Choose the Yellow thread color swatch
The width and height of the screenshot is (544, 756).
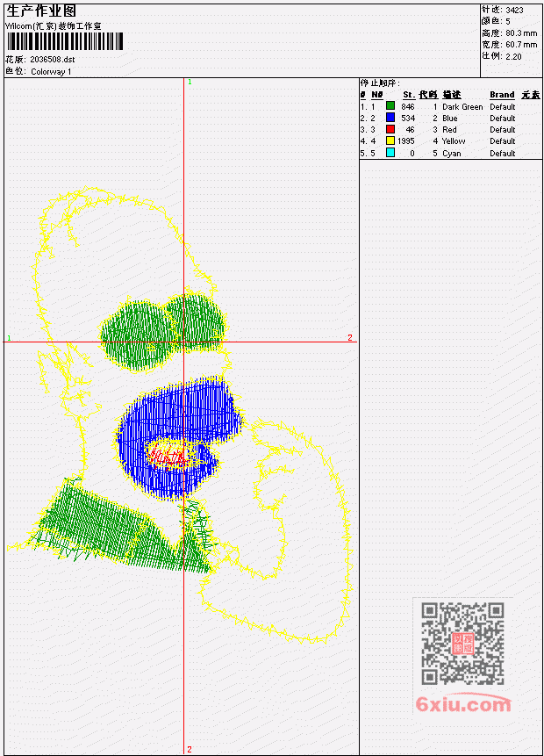pos(390,140)
